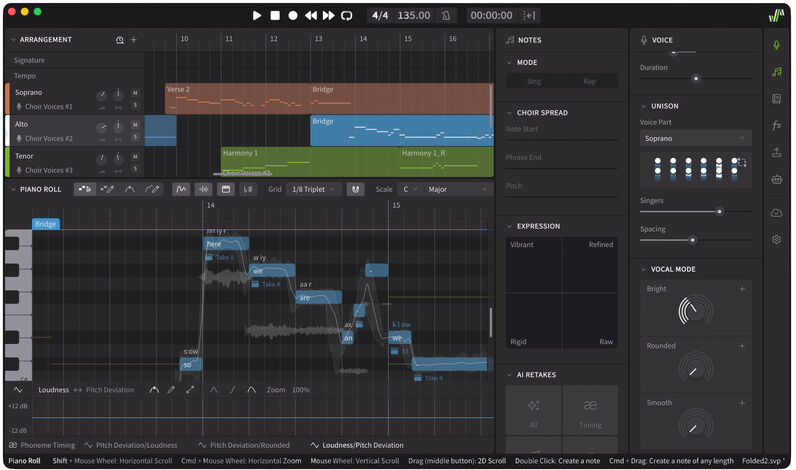The height and width of the screenshot is (470, 796).
Task: Select the note pointer tool
Action: (85, 189)
